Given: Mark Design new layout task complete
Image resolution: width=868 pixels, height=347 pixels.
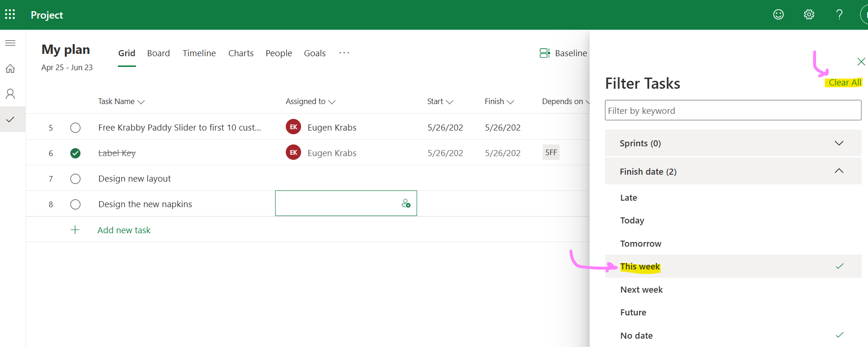Looking at the screenshot, I should [75, 179].
